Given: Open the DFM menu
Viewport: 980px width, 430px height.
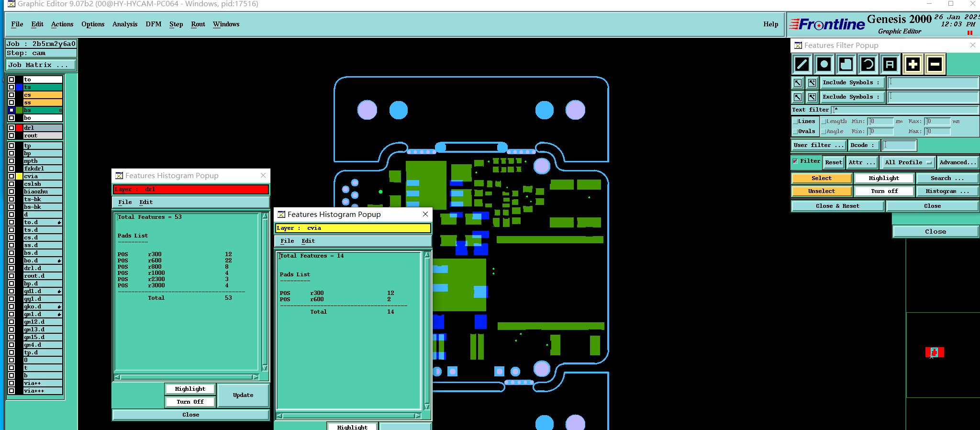Looking at the screenshot, I should point(154,24).
